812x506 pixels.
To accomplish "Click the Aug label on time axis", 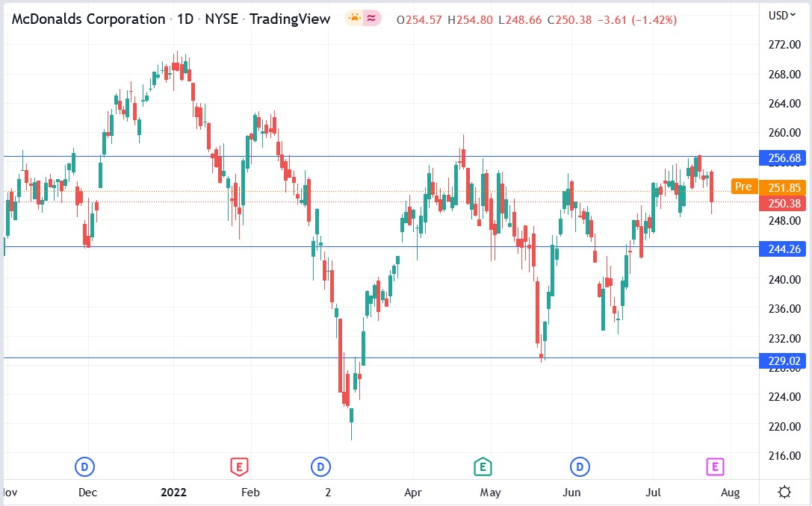I will click(x=730, y=493).
